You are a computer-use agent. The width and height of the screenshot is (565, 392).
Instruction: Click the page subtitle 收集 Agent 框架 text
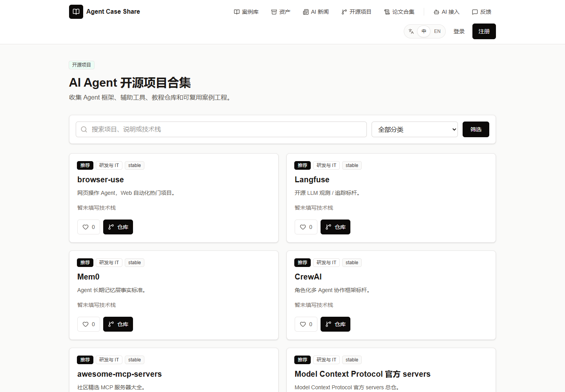(151, 97)
